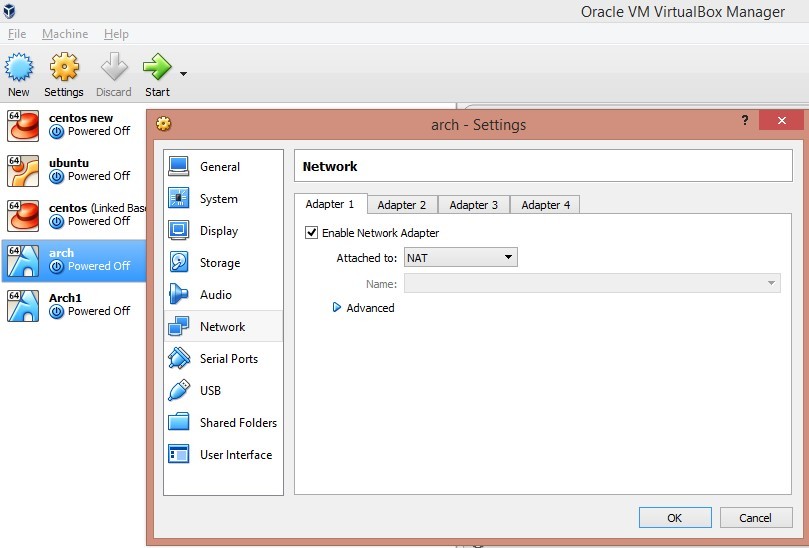Select the ubuntu VM icon
The height and width of the screenshot is (548, 809).
coord(23,170)
